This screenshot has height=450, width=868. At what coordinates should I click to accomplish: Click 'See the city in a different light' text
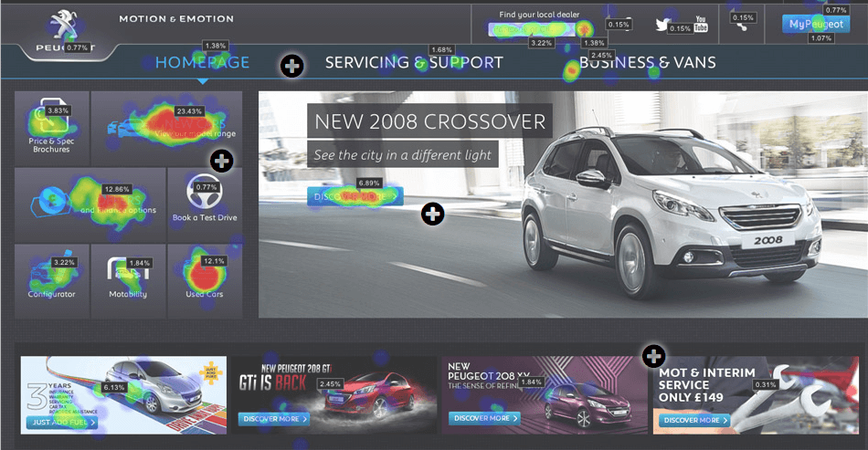pos(402,155)
